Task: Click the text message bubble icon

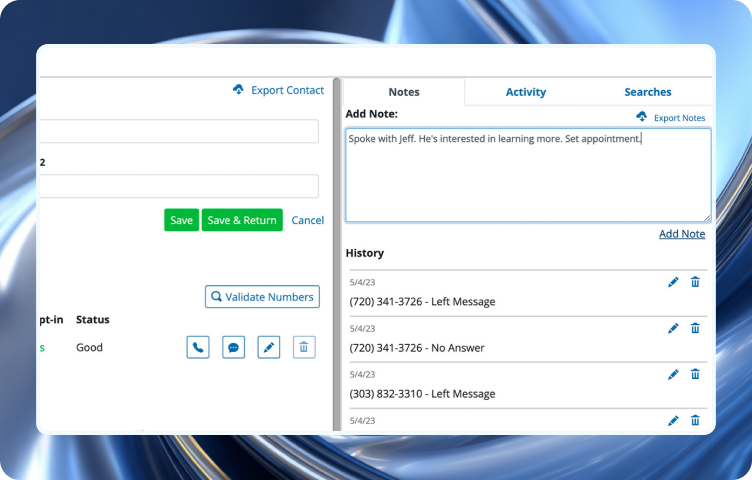Action: coord(233,348)
